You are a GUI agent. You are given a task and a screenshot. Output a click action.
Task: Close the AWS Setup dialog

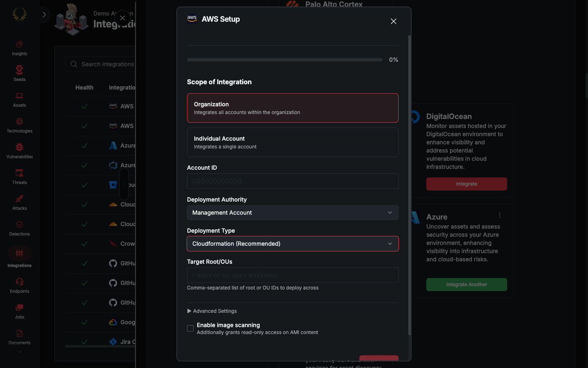394,21
